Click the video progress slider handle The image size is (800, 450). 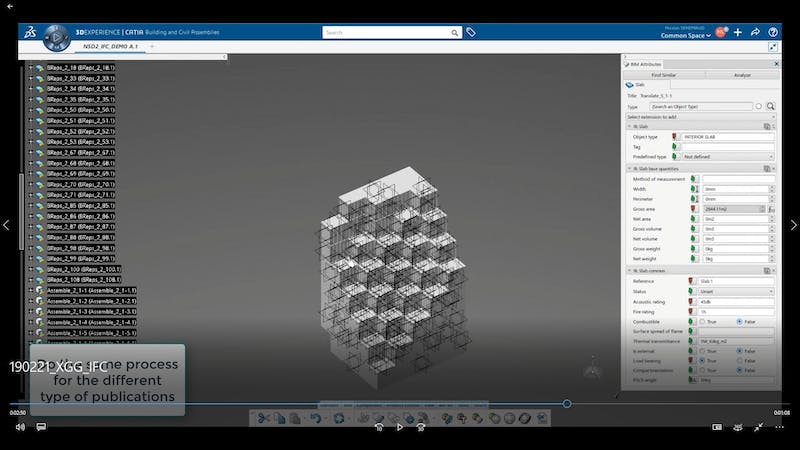click(567, 404)
